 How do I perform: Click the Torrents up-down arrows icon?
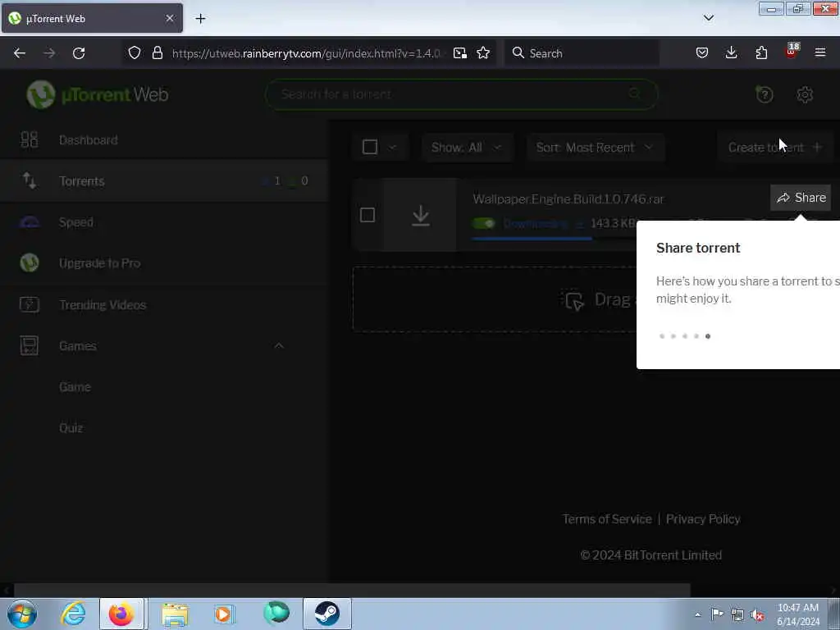click(30, 181)
